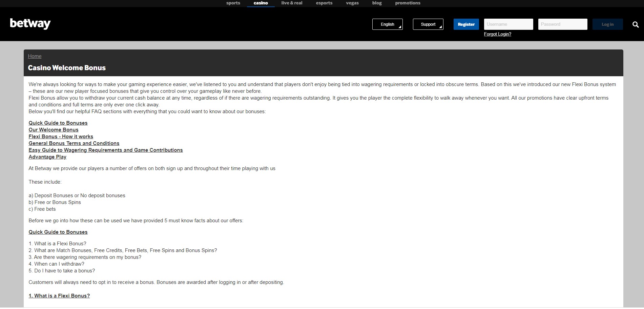This screenshot has width=644, height=309.
Task: Click '3. Are there wagering requirements on my bonus?'
Action: pos(85,257)
